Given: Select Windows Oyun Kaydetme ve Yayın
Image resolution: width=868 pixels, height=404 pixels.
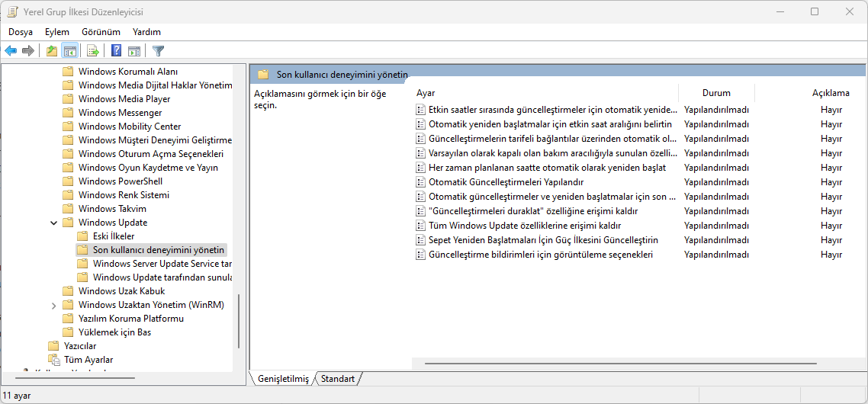Looking at the screenshot, I should tap(148, 168).
